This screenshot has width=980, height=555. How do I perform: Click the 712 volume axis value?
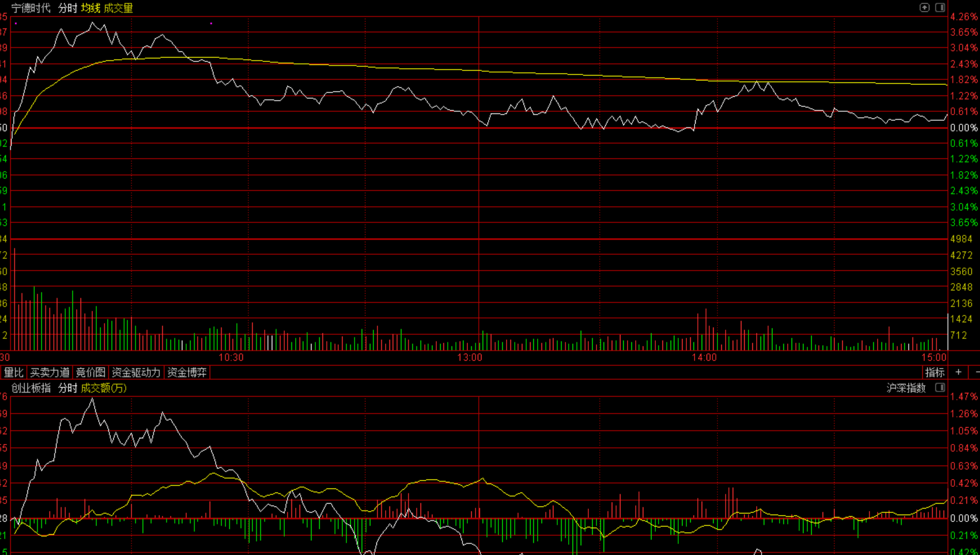coord(959,335)
